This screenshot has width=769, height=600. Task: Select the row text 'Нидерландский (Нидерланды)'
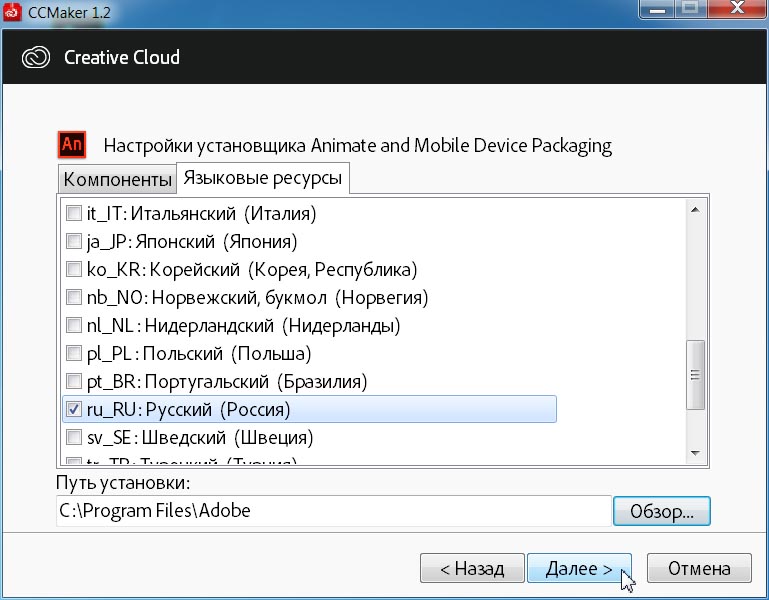coord(273,325)
